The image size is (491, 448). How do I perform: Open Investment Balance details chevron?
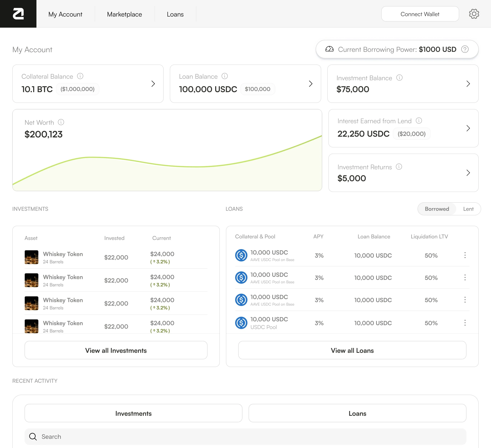point(468,84)
